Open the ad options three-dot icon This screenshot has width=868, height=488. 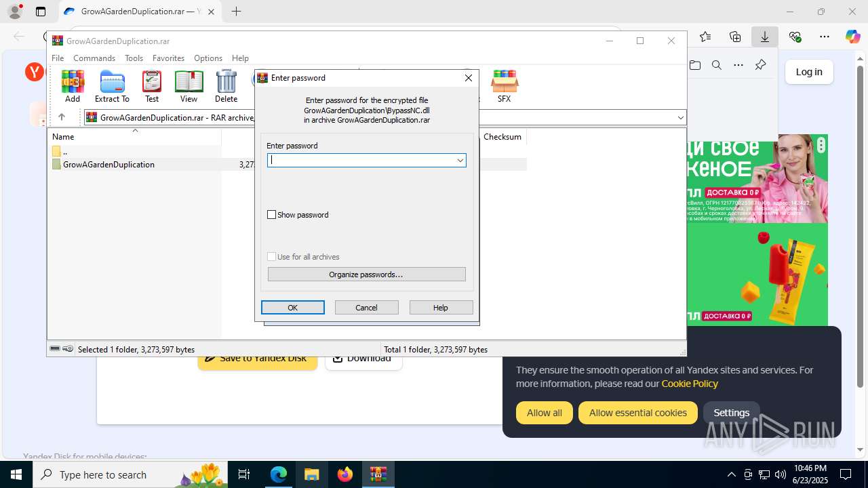[x=821, y=144]
